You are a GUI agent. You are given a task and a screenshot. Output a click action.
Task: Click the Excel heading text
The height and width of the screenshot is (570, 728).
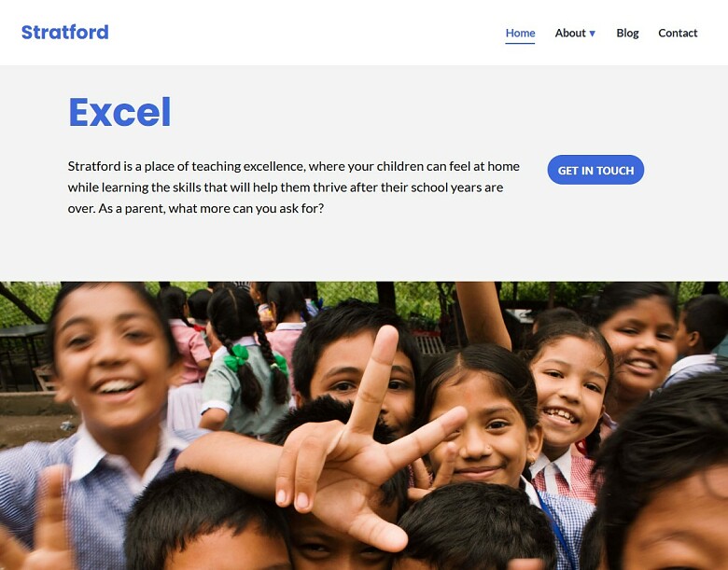tap(119, 112)
